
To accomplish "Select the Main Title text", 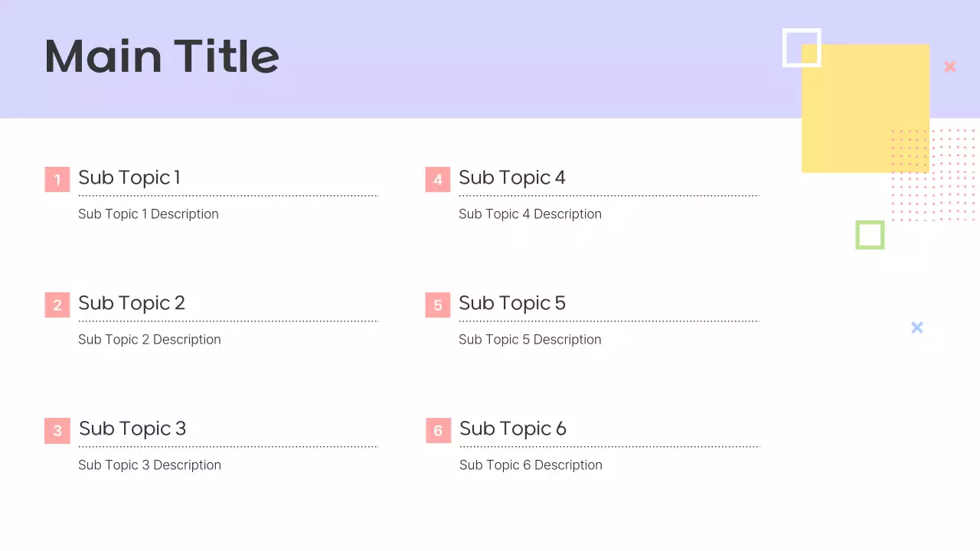I will 162,57.
